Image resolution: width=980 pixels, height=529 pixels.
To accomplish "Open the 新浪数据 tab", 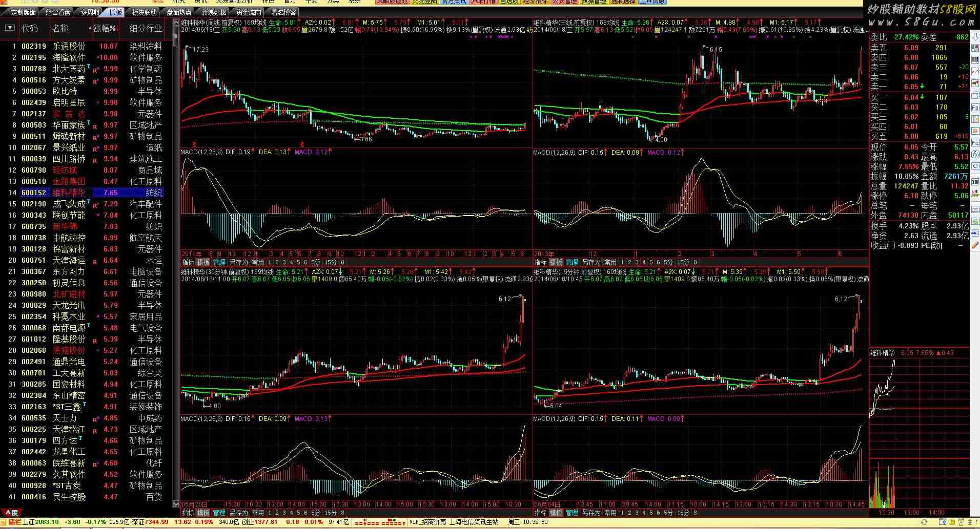I will click(214, 12).
